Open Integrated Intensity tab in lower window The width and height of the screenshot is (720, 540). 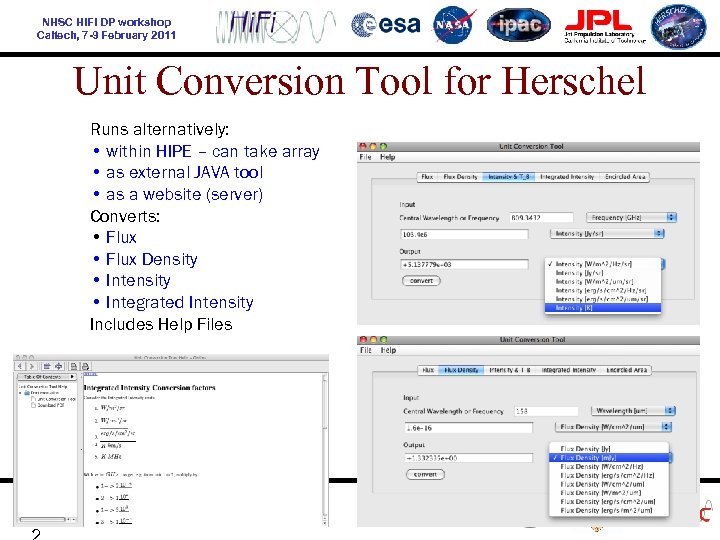point(568,370)
